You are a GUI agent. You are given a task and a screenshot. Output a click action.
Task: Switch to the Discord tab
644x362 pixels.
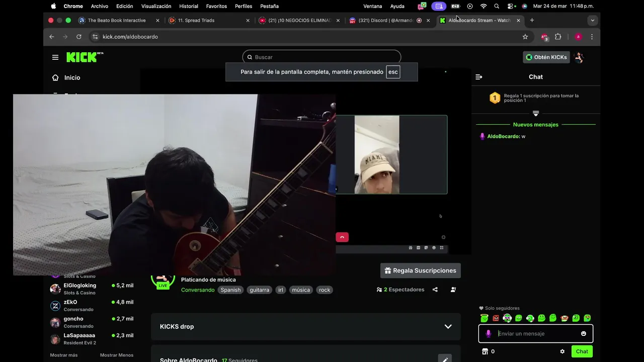(389, 20)
